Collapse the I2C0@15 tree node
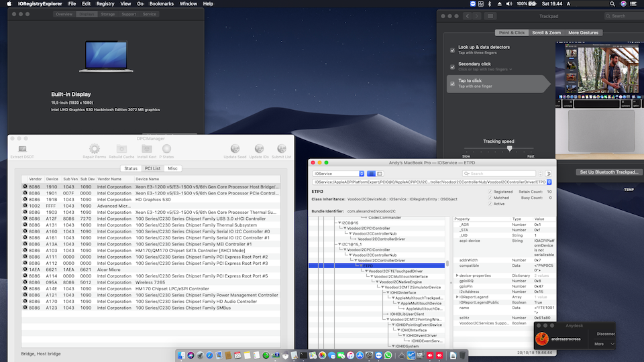The width and height of the screenshot is (644, 362). tap(339, 223)
